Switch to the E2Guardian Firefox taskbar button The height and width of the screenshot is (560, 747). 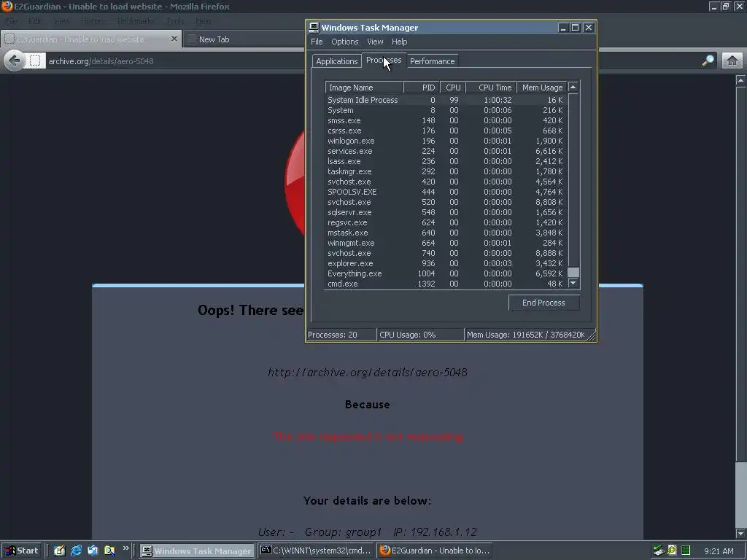[x=435, y=551]
